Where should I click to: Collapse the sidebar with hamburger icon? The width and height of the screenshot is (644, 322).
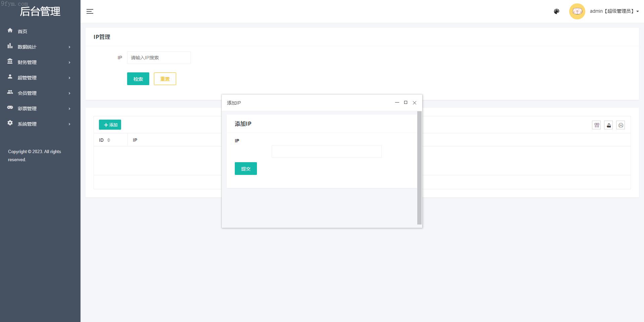click(90, 11)
